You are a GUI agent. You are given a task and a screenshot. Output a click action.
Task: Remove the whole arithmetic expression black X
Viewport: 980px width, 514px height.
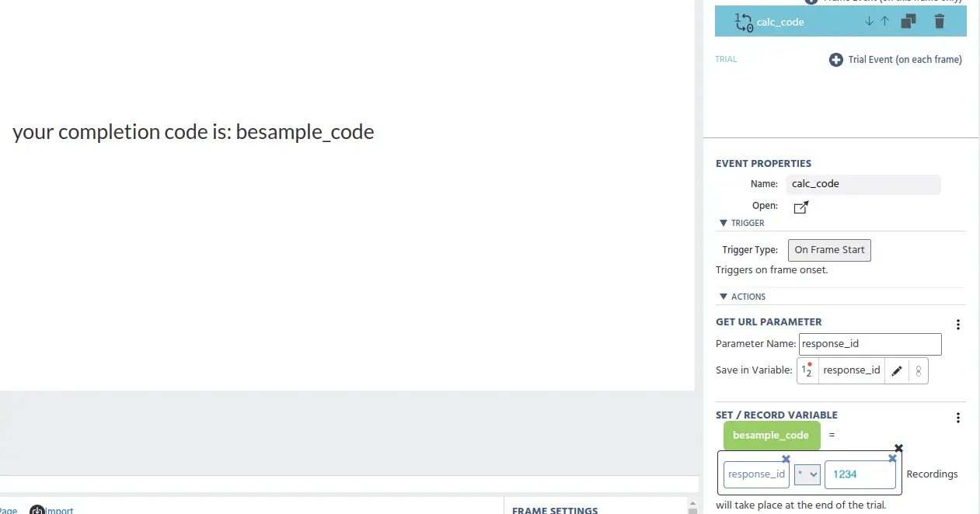(x=899, y=449)
